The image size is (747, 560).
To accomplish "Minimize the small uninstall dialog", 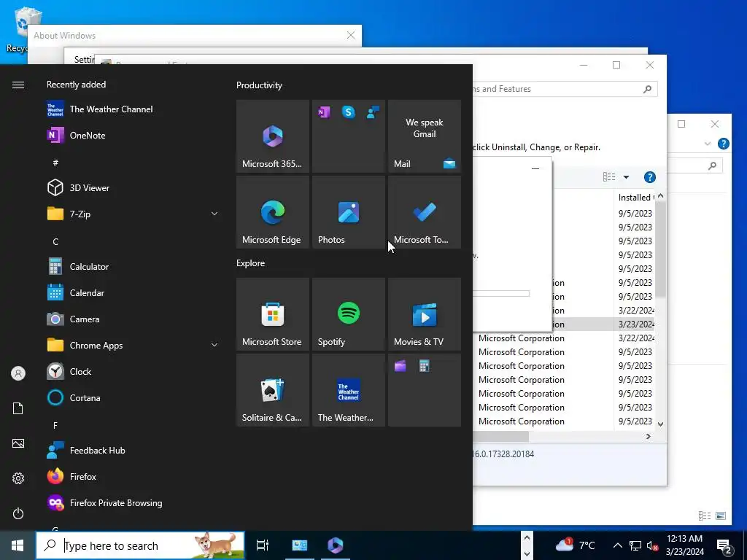I will (535, 168).
